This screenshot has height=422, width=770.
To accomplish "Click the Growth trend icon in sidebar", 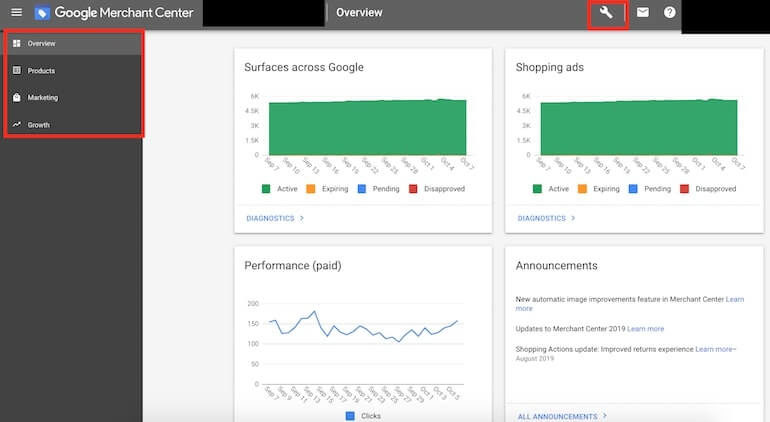I will [x=16, y=125].
